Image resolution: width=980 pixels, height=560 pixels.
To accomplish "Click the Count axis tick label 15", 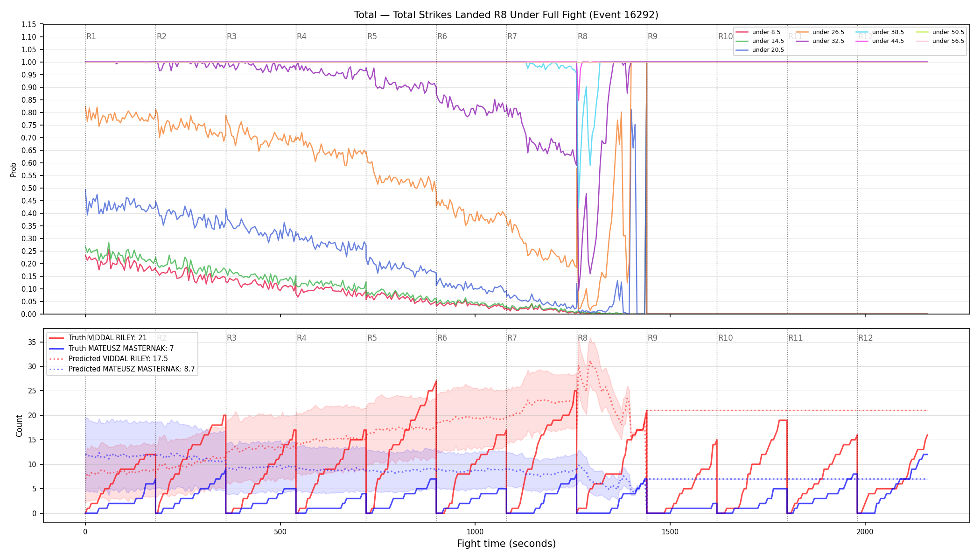I will [32, 440].
